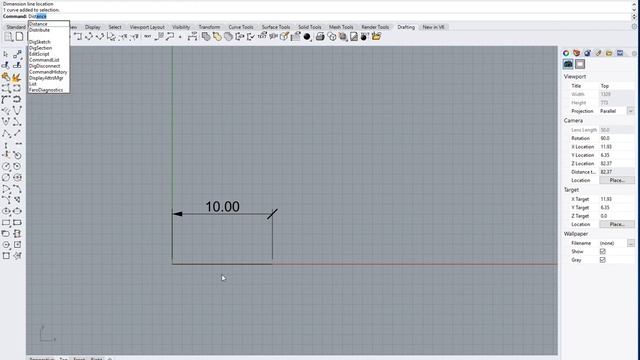Select the pointer tool in left sidebar
Viewport: 640px width, 360px height.
(x=6, y=54)
